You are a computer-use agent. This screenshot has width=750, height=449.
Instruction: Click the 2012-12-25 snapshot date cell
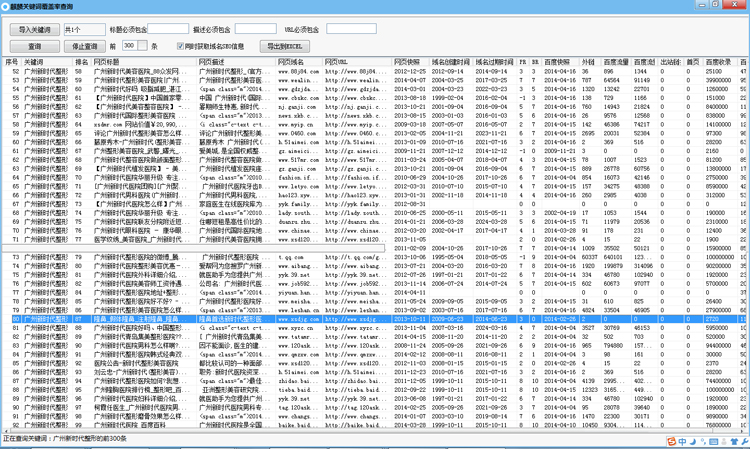click(x=409, y=71)
